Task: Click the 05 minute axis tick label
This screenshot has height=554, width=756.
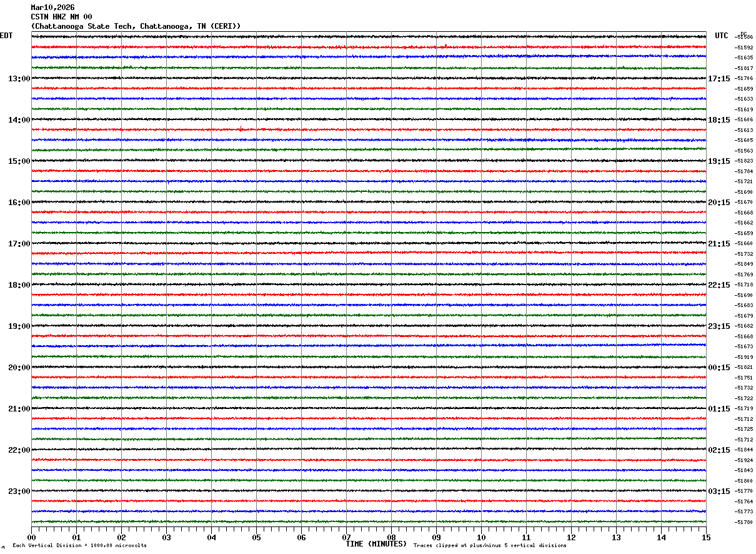Action: [x=256, y=538]
